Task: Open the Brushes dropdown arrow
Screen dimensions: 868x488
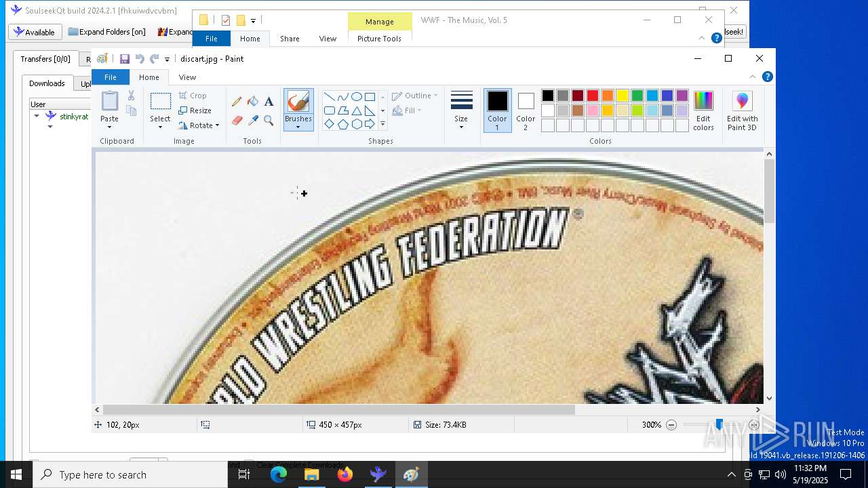Action: click(298, 127)
